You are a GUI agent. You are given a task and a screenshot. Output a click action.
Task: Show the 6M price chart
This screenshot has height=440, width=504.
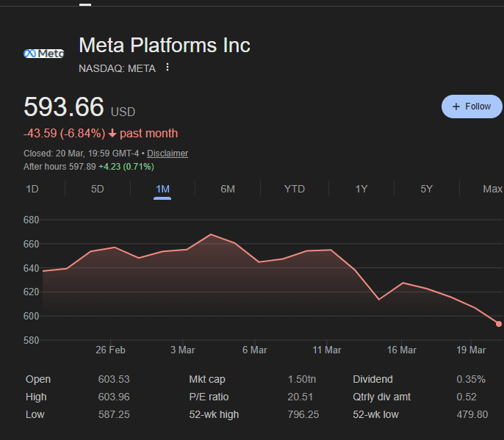coord(228,189)
